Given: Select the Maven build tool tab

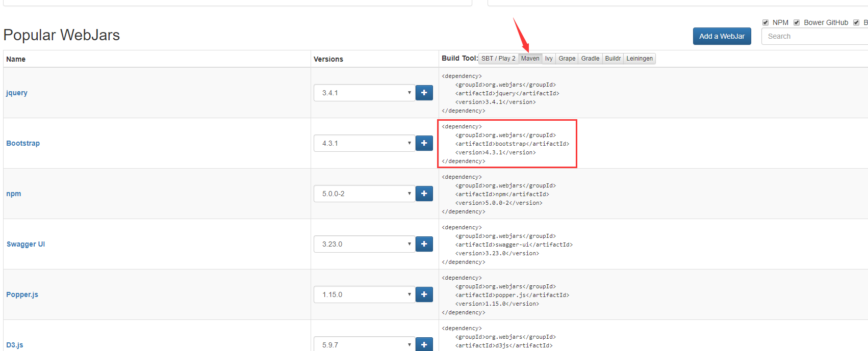Looking at the screenshot, I should 530,59.
